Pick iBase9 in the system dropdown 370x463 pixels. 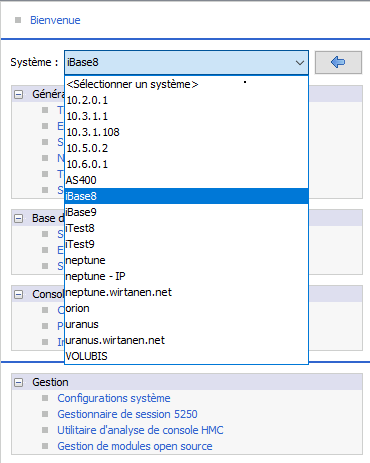pos(186,212)
